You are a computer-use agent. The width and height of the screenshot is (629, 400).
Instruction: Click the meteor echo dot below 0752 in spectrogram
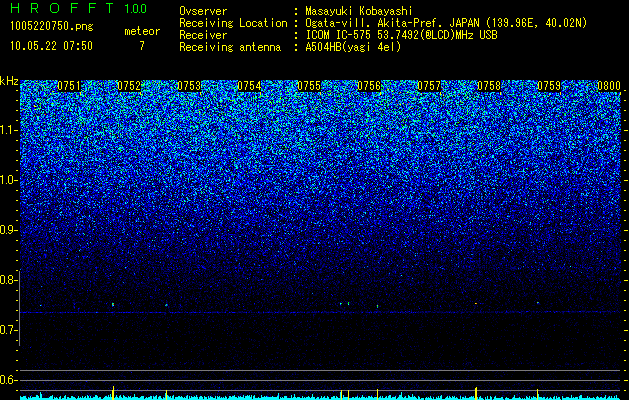coord(113,305)
